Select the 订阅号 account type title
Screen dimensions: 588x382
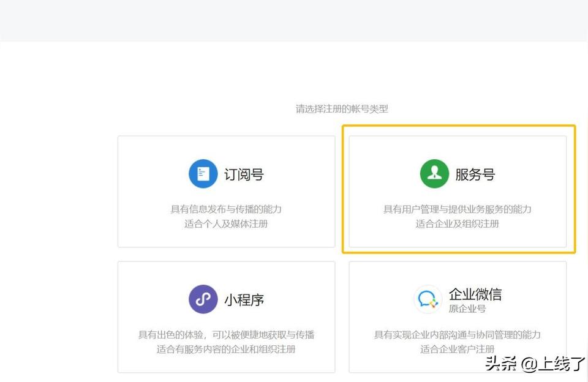click(244, 174)
